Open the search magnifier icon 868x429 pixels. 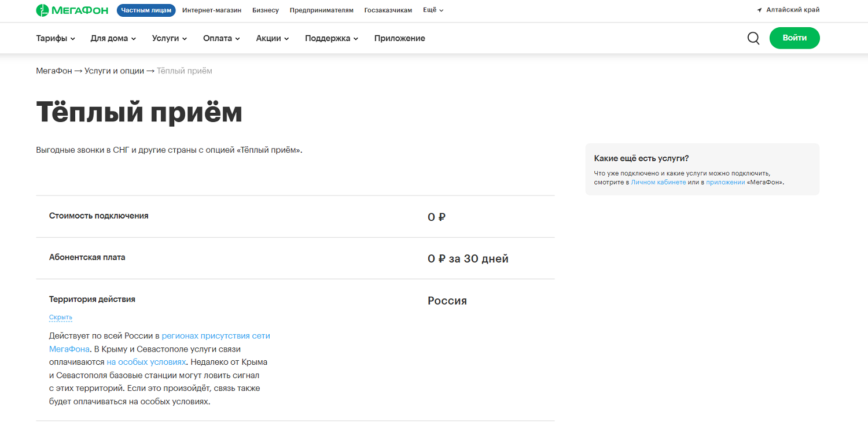[x=753, y=38]
